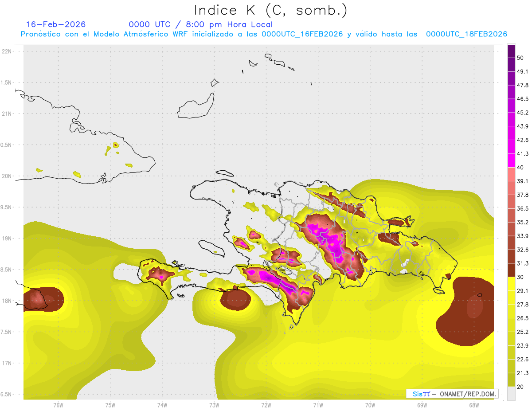Click the "74W" longitude label

[162, 405]
